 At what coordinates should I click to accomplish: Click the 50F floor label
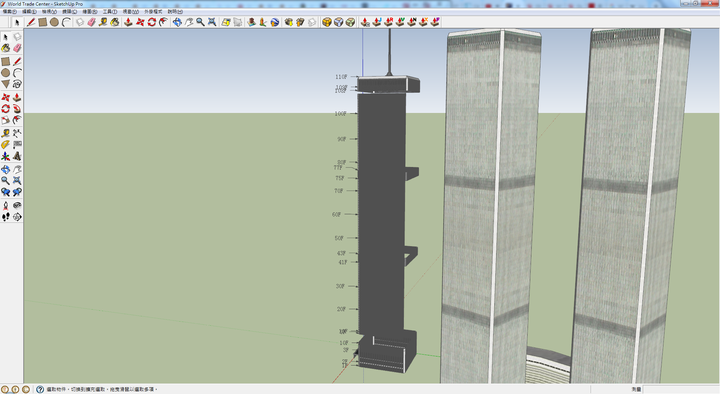click(339, 238)
